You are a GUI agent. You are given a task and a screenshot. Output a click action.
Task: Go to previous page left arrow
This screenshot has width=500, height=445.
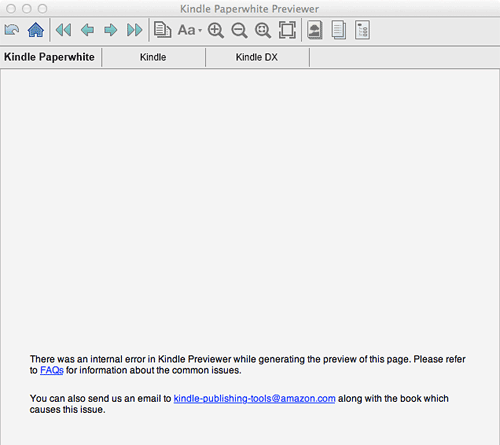click(87, 30)
